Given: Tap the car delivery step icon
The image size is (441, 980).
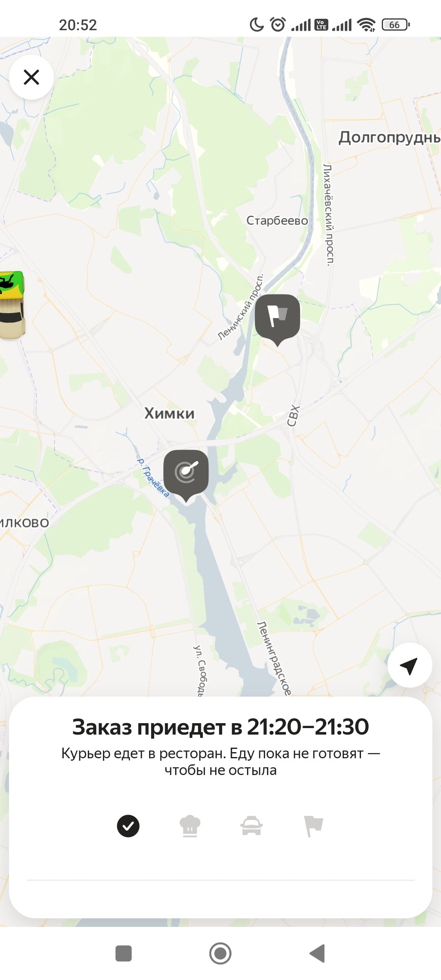Looking at the screenshot, I should [x=252, y=826].
